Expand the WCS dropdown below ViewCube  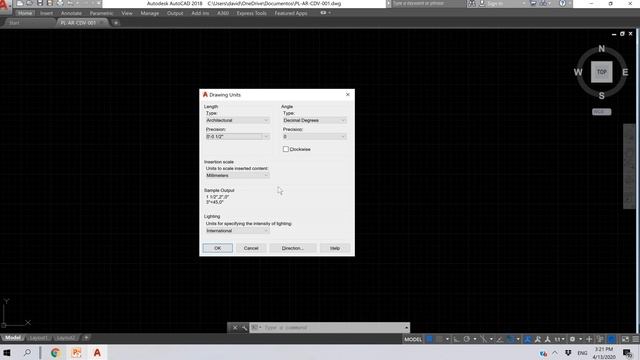pyautogui.click(x=602, y=112)
